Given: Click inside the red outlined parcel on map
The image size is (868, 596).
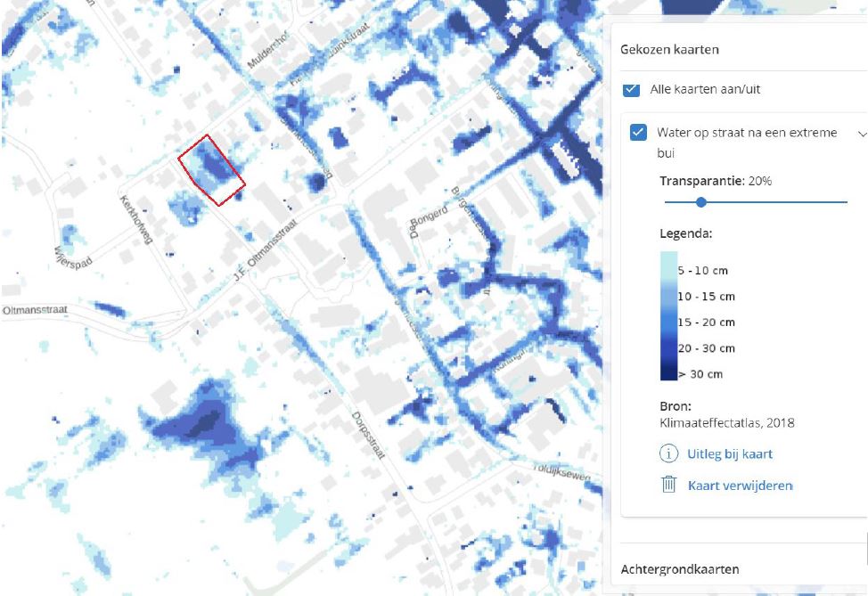Looking at the screenshot, I should pos(211,169).
